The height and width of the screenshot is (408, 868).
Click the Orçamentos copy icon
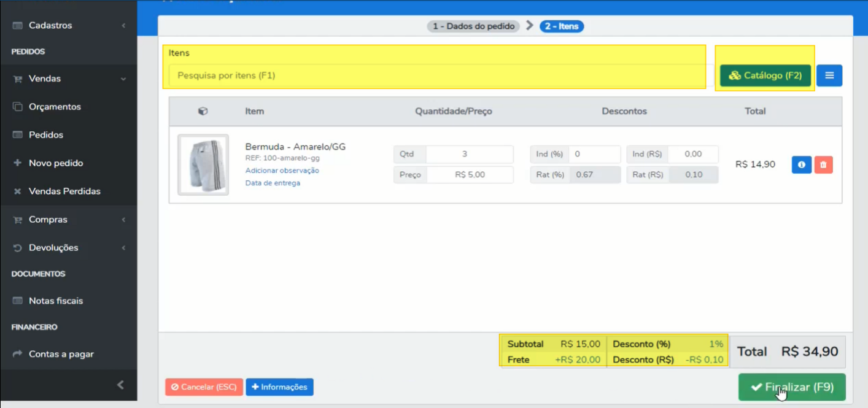17,107
